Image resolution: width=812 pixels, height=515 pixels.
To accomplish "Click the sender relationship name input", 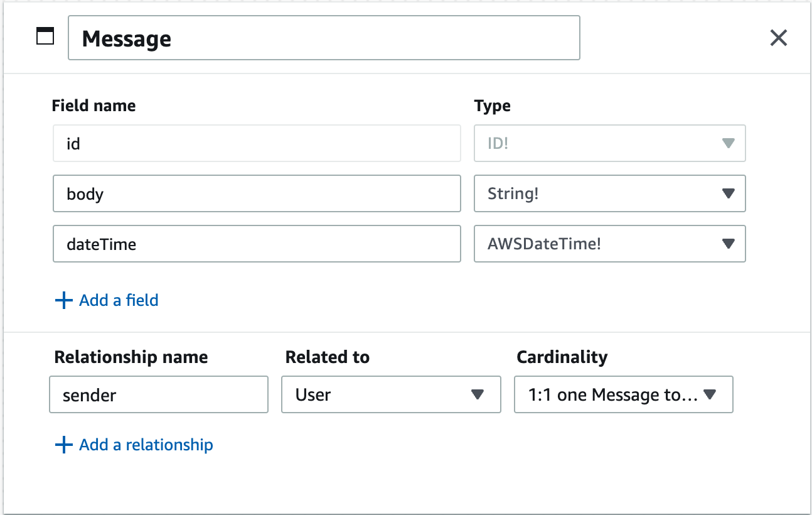I will 159,394.
